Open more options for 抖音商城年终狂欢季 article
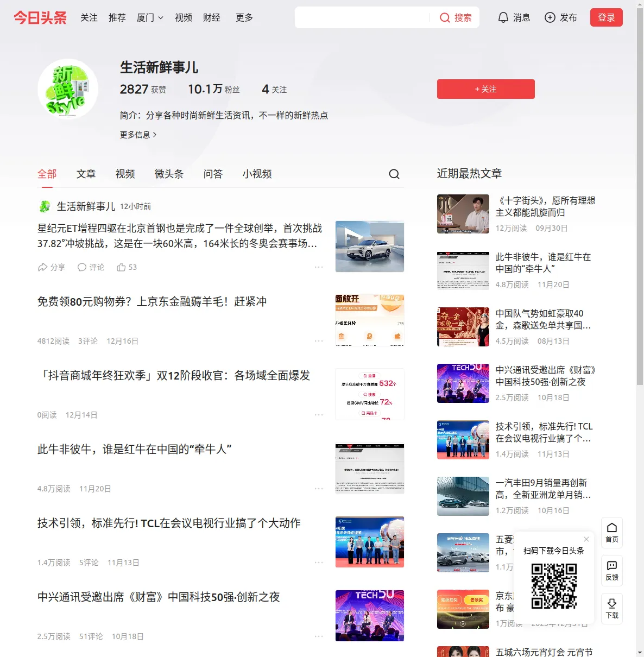This screenshot has height=657, width=644. [319, 415]
